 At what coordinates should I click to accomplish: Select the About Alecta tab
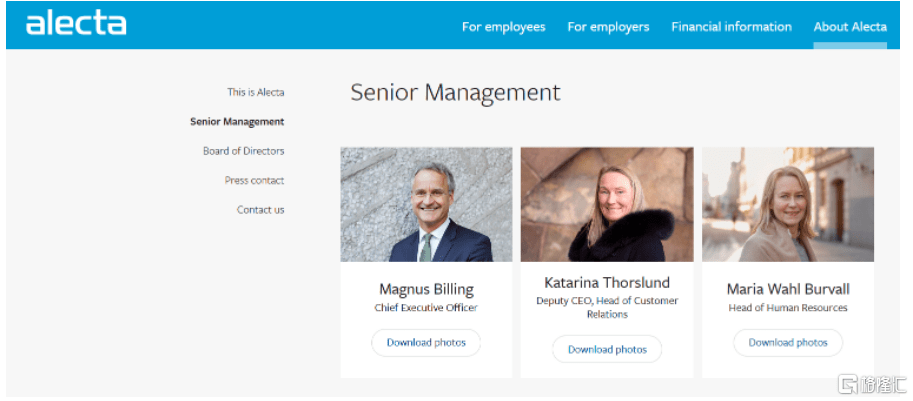click(849, 27)
